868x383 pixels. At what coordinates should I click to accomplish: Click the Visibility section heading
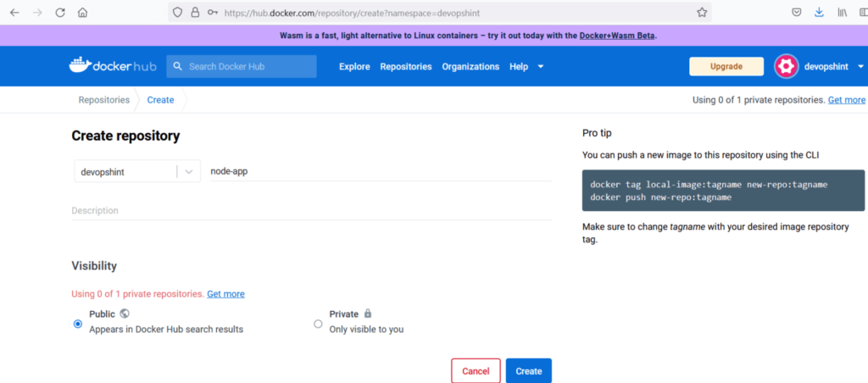[94, 266]
